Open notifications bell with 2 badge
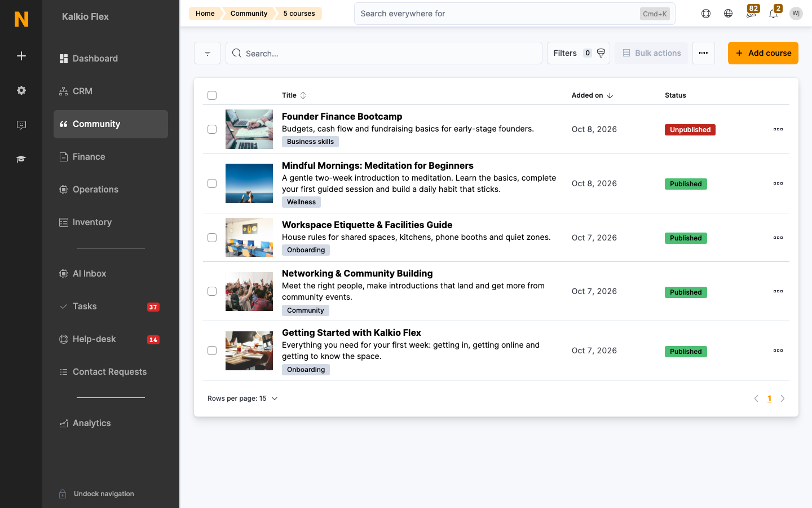Image resolution: width=812 pixels, height=508 pixels. [774, 12]
